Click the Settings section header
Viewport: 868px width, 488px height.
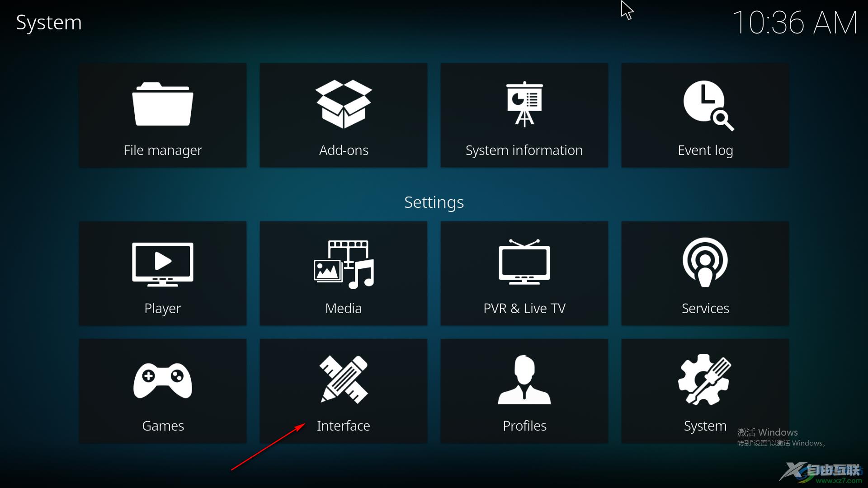434,202
